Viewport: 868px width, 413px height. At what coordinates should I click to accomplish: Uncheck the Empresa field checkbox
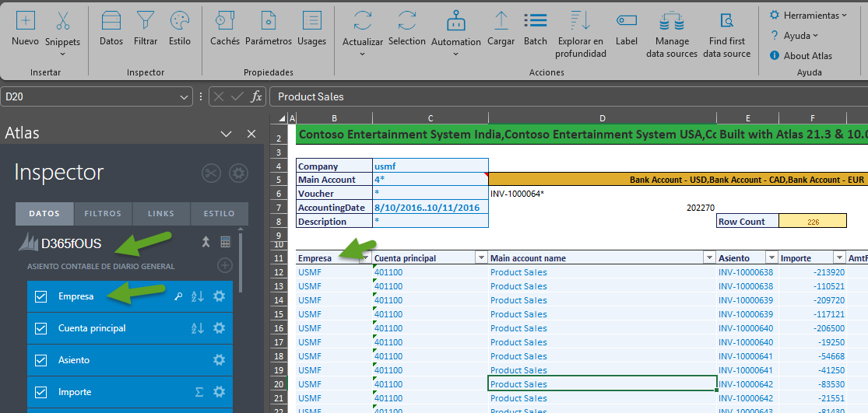[41, 296]
